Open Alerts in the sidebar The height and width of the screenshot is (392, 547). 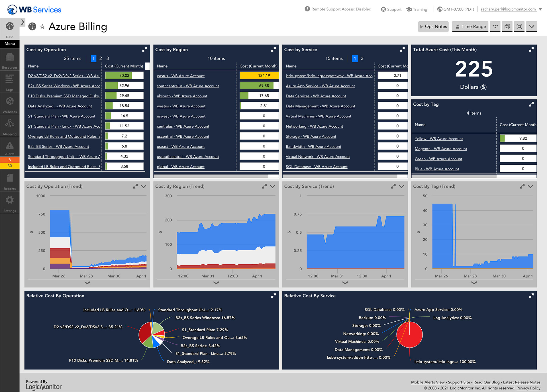click(x=10, y=148)
